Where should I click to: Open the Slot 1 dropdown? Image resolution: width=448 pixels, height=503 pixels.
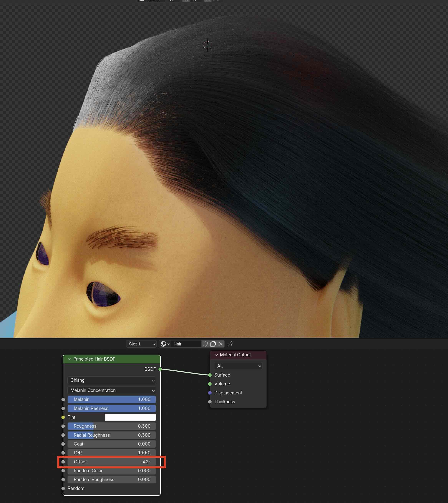[141, 344]
